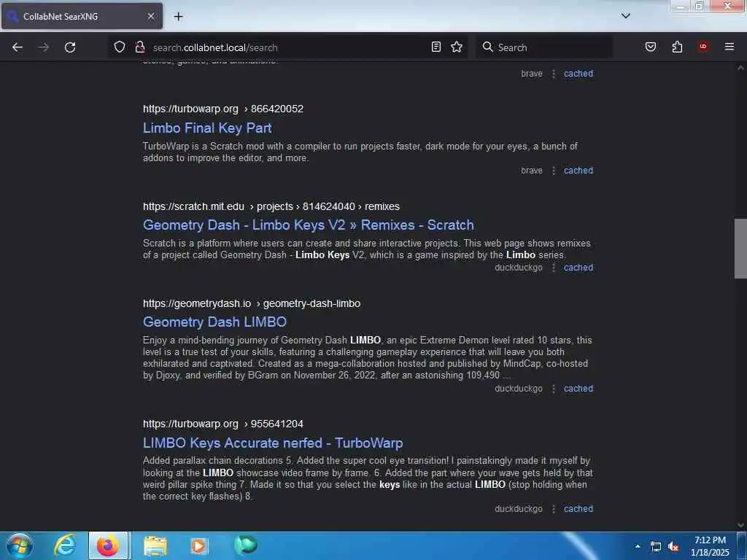
Task: Launch Internet Explorer from the taskbar
Action: [x=65, y=545]
